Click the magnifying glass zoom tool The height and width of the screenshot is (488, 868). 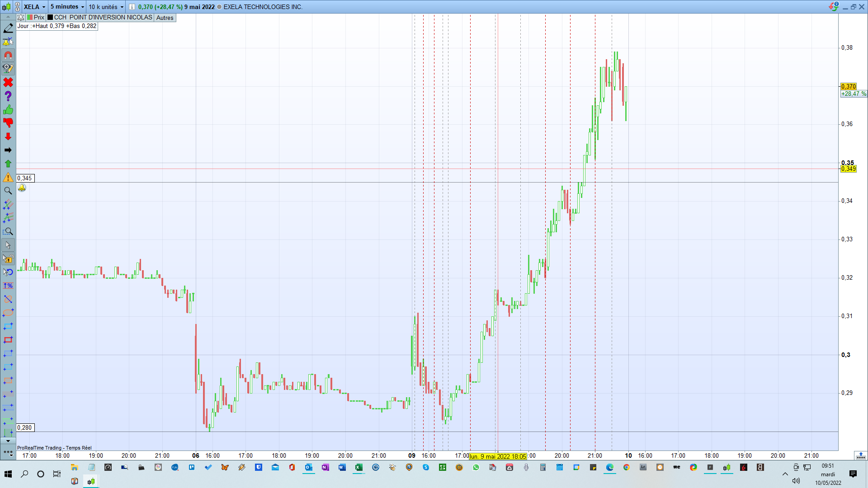click(8, 191)
